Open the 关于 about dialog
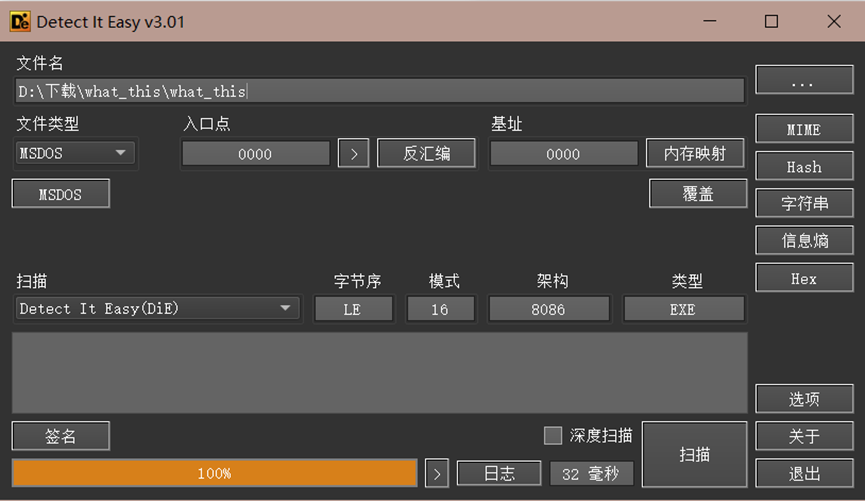 (804, 436)
